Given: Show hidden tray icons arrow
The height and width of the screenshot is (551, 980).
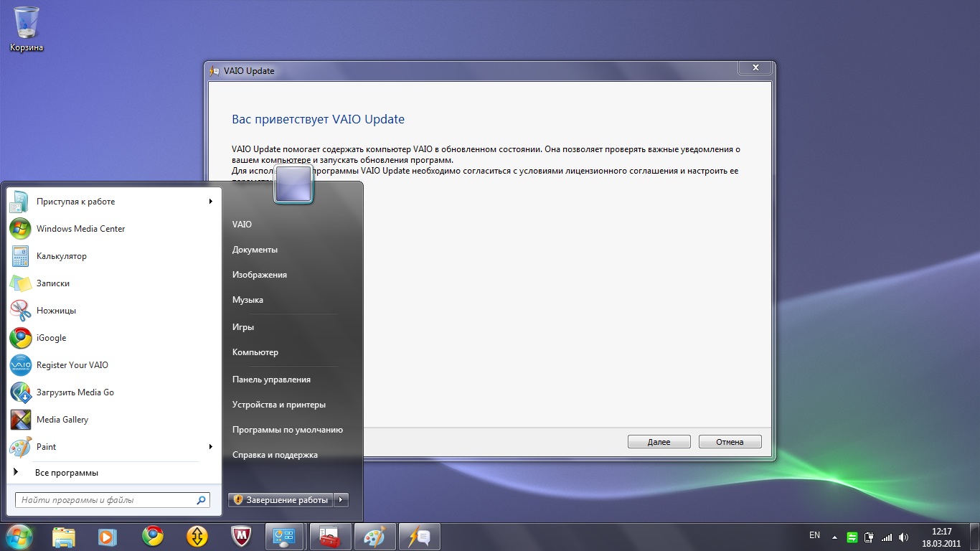Looking at the screenshot, I should pyautogui.click(x=834, y=537).
